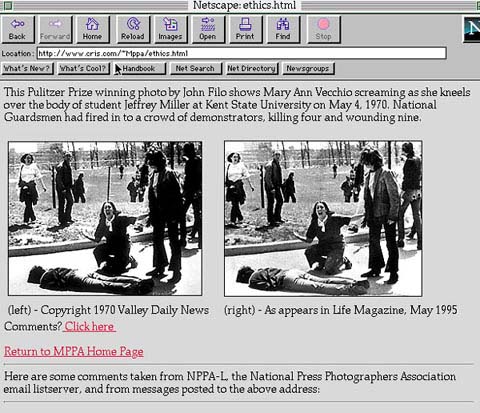Find text using the binoculars button
Image resolution: width=480 pixels, height=413 pixels.
tap(283, 29)
